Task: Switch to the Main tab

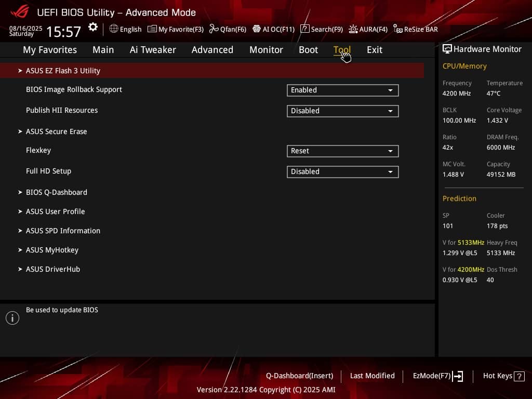Action: click(x=103, y=50)
